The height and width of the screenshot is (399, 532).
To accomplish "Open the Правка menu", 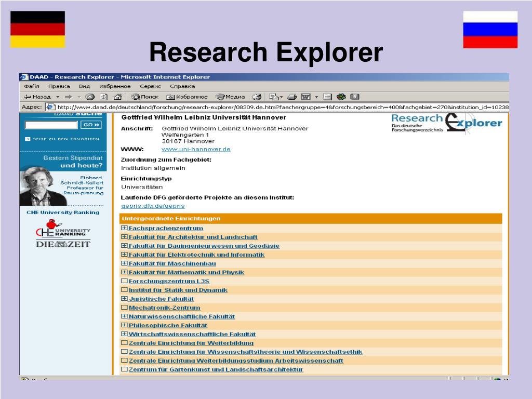I will 59,86.
